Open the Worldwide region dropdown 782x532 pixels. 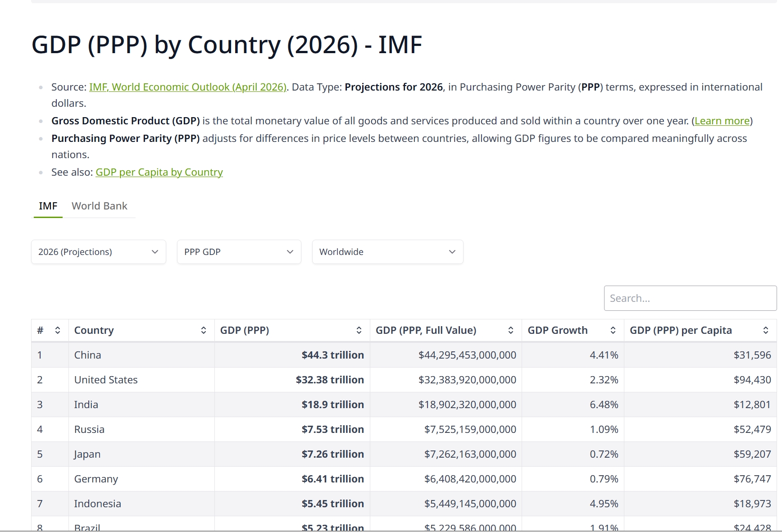388,252
